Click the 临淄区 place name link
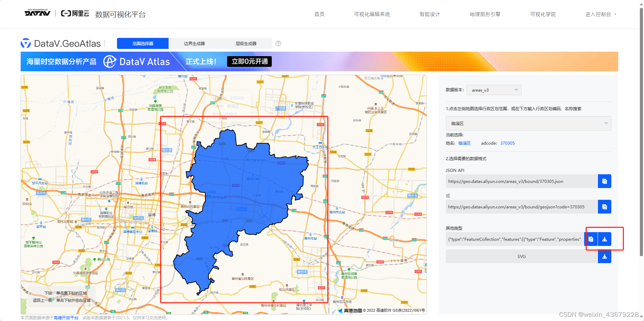644x321 pixels. click(x=464, y=143)
